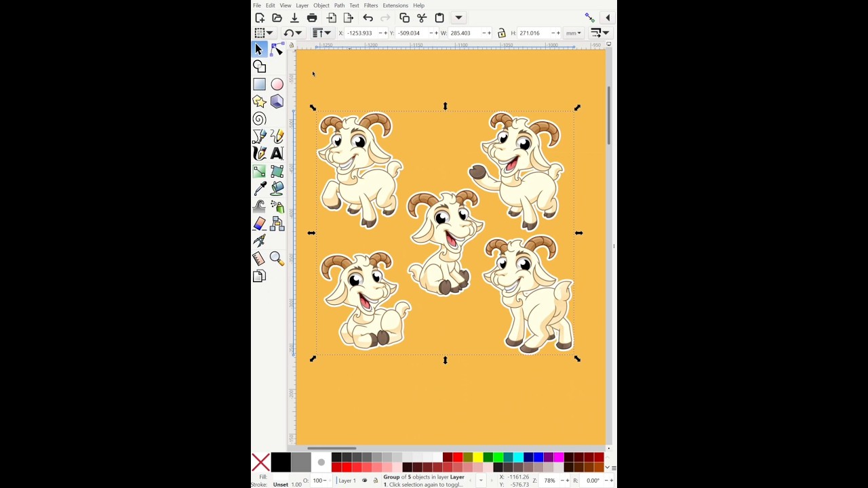Open the mm units dropdown
868x488 pixels.
tap(574, 33)
